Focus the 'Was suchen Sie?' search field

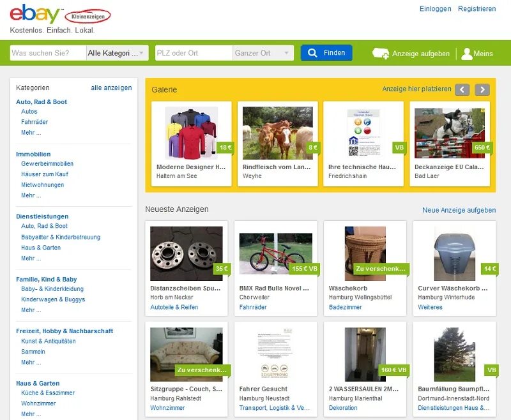tap(49, 53)
